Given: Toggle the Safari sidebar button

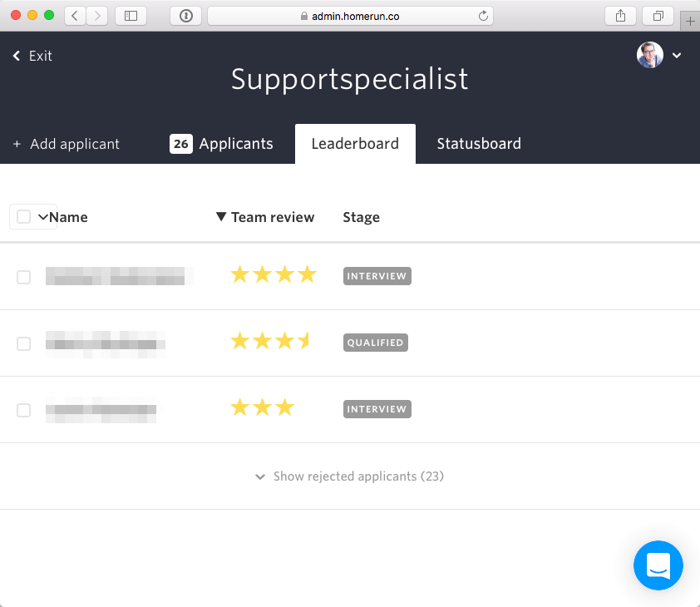Looking at the screenshot, I should pos(131,16).
